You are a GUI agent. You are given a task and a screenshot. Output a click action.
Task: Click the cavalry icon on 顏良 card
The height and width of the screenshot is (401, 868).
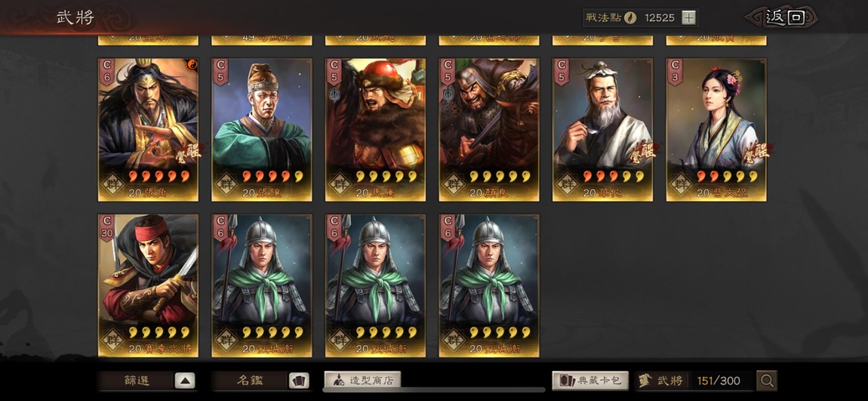click(x=449, y=94)
